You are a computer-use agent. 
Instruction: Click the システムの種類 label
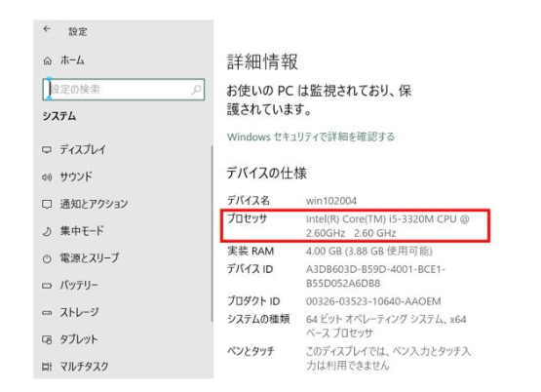(258, 319)
